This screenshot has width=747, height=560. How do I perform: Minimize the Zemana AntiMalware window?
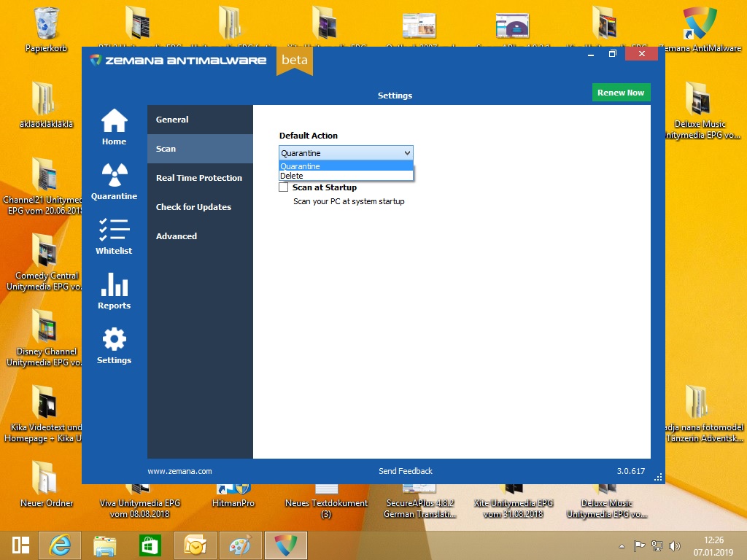click(591, 54)
